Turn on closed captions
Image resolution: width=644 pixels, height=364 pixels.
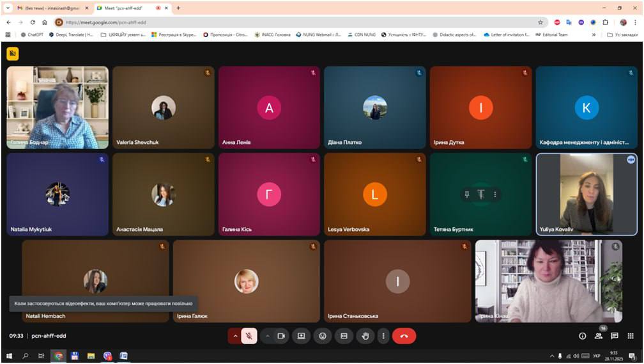[x=344, y=336]
